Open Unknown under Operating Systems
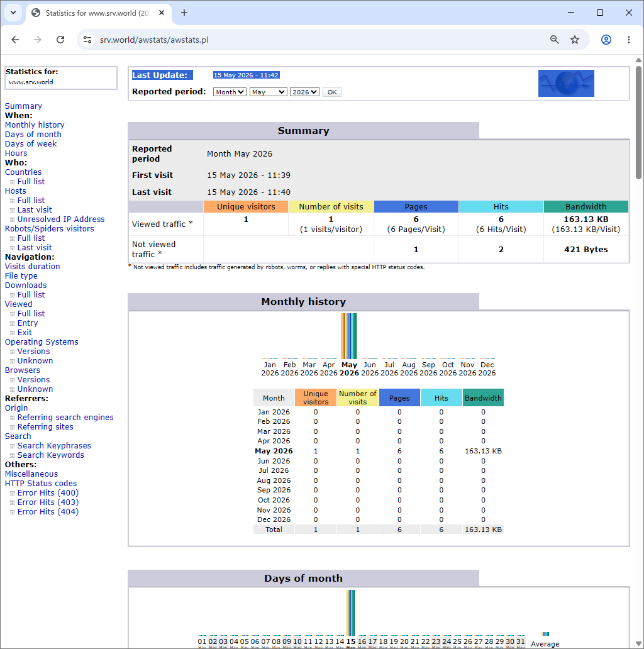This screenshot has height=649, width=644. [35, 360]
